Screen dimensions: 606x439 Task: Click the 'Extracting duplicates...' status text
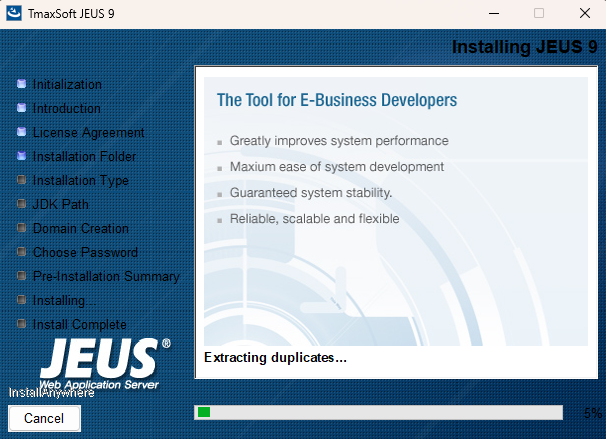(x=275, y=357)
